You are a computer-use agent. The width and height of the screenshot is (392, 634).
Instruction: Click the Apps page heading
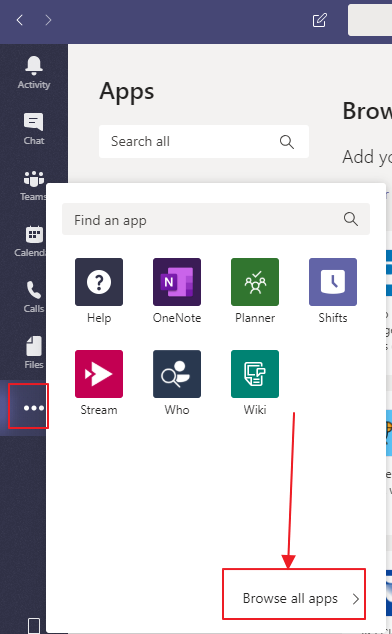pos(127,92)
